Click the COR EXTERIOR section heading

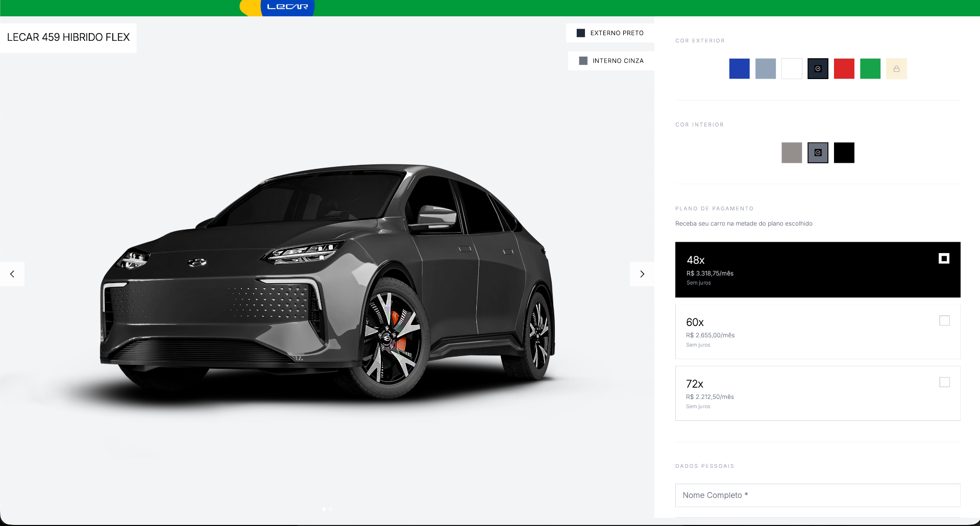click(x=700, y=41)
